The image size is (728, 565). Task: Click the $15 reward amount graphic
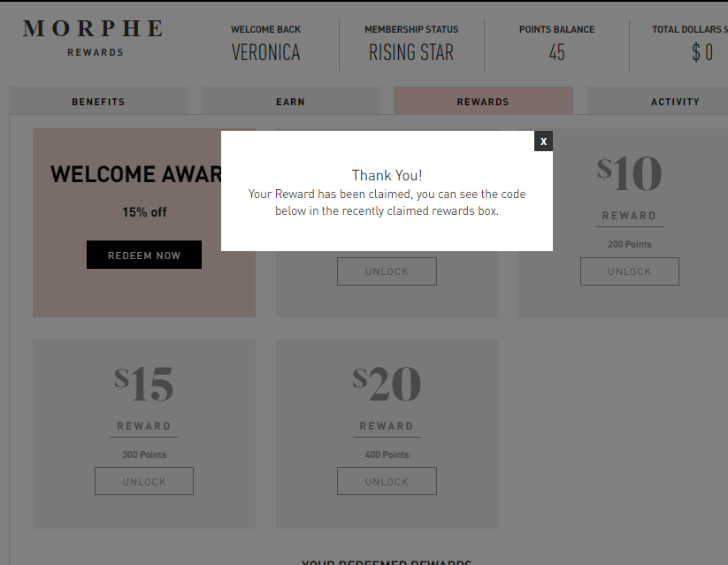144,384
